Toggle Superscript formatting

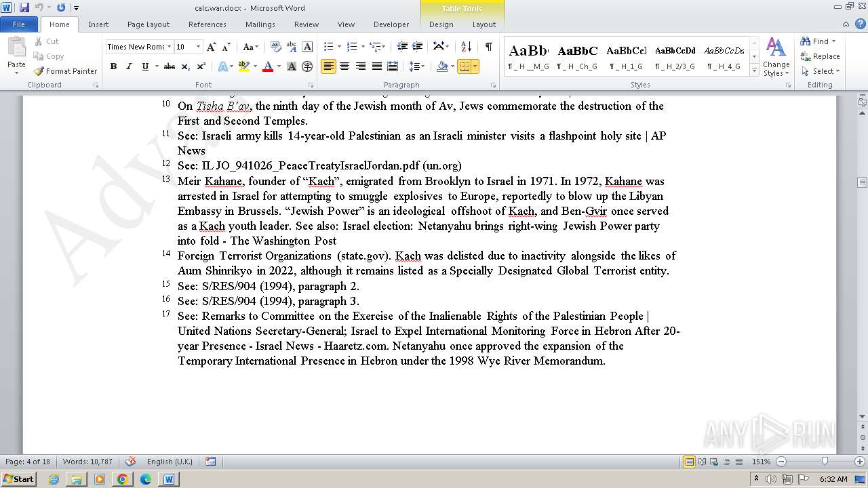coord(201,66)
